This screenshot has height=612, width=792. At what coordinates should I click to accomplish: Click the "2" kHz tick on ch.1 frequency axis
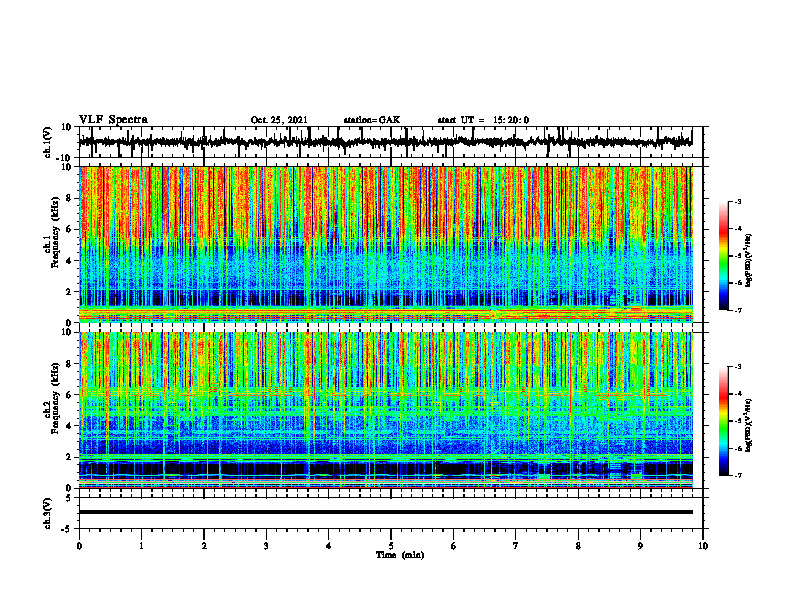pos(70,291)
